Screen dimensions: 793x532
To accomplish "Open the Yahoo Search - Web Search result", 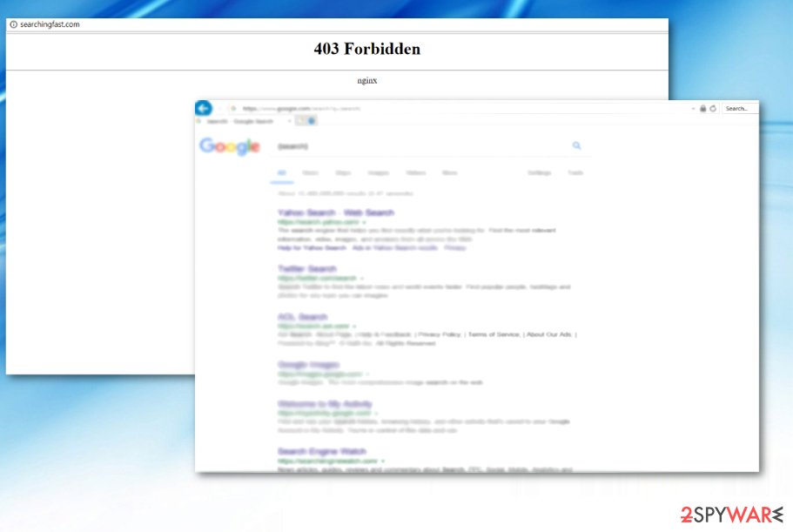I will click(x=336, y=212).
